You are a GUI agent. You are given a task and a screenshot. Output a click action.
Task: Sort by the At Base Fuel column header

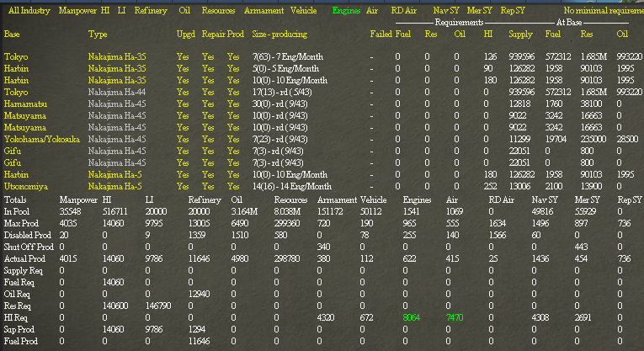pos(552,34)
